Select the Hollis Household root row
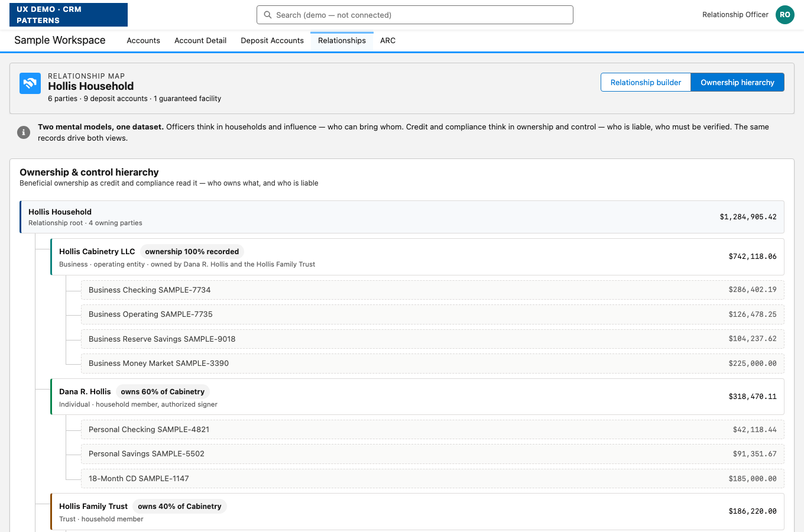This screenshot has height=532, width=804. point(402,217)
